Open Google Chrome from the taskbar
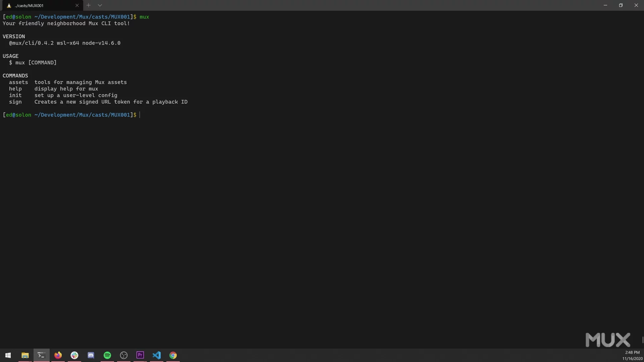This screenshot has width=644, height=362. (x=173, y=355)
